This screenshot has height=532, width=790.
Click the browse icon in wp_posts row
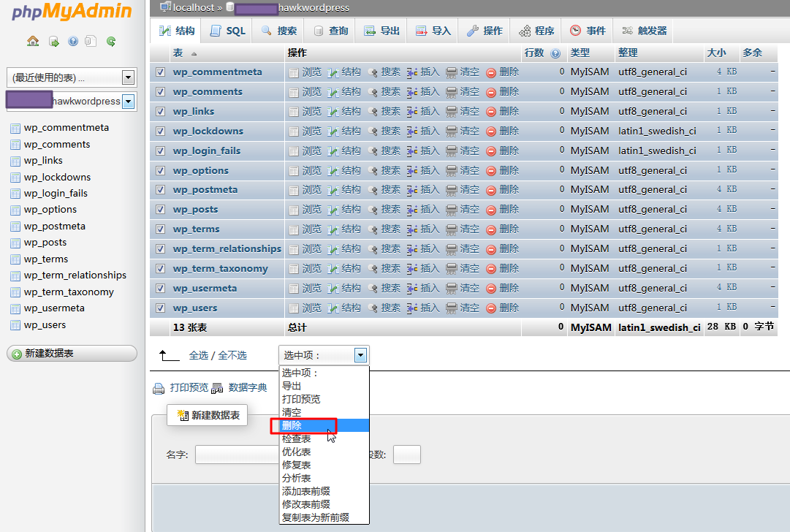(294, 210)
